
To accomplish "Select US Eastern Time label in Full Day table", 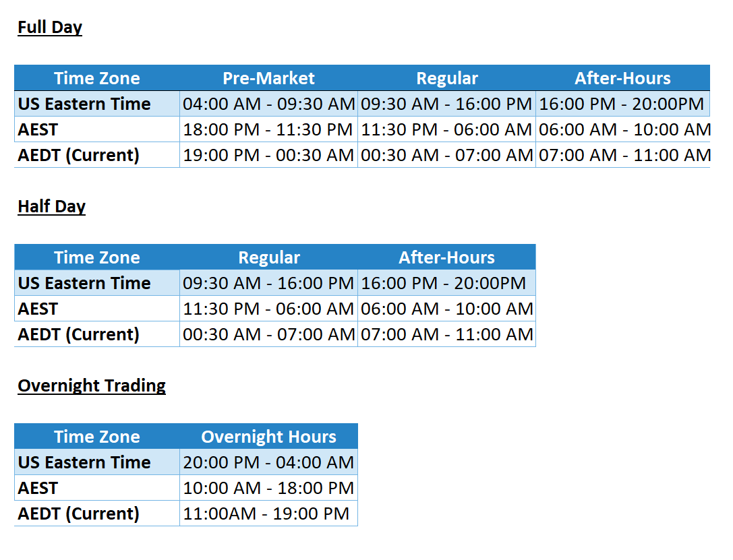I will point(84,104).
